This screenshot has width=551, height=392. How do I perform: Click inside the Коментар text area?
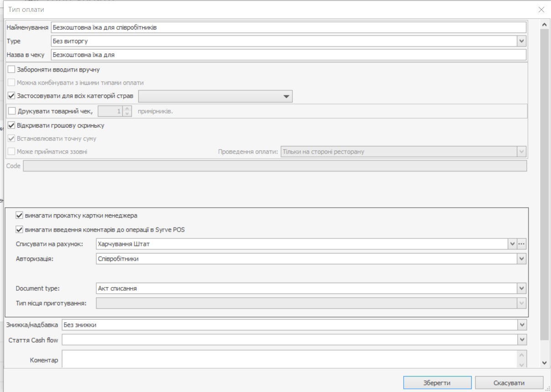288,359
